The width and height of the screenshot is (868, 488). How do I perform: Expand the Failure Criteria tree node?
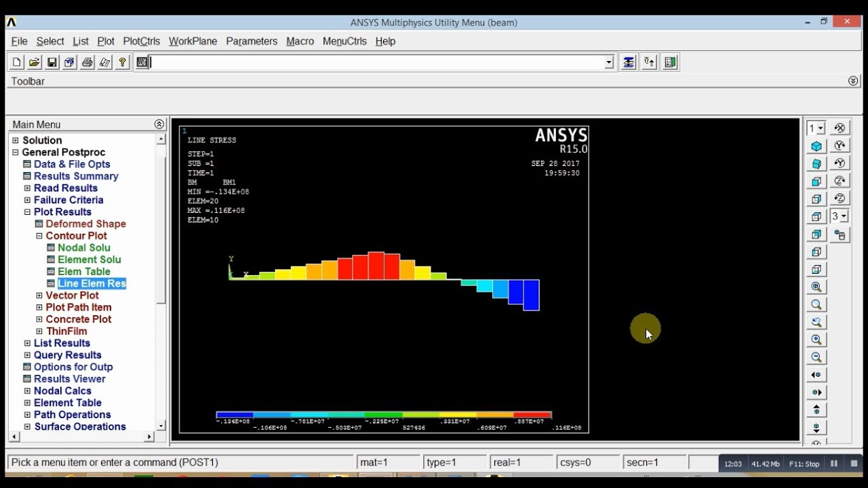(27, 200)
